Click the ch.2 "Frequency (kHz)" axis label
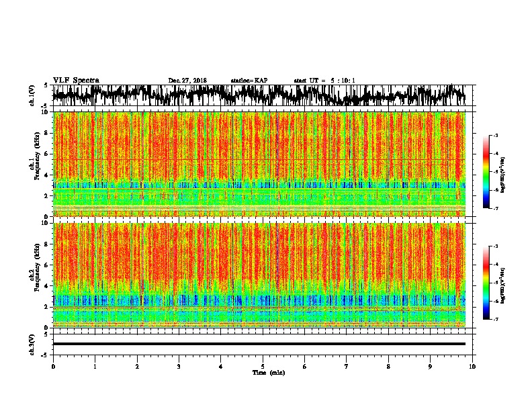Screen dimensions: 532x411 coord(37,268)
